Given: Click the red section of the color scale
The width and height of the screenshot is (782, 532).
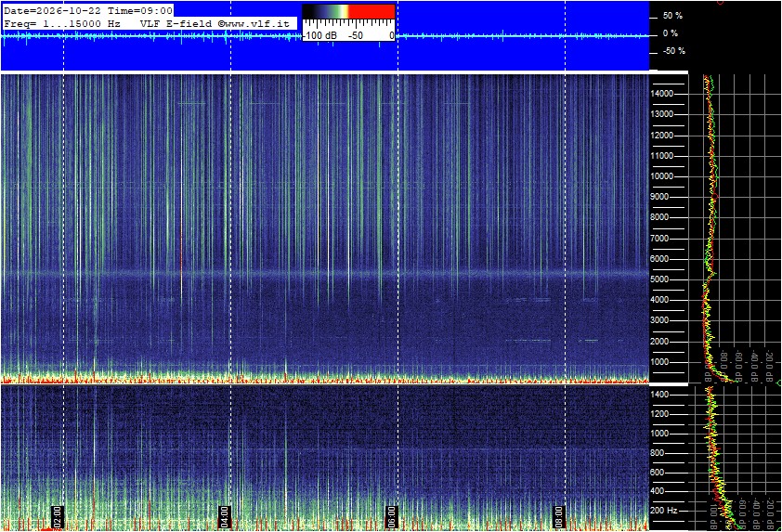Looking at the screenshot, I should click(x=372, y=12).
